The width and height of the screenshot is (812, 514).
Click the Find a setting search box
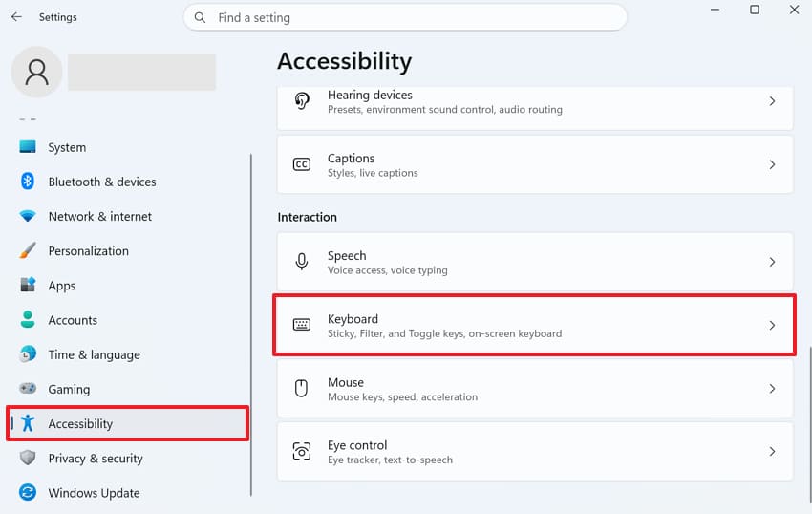click(x=405, y=17)
